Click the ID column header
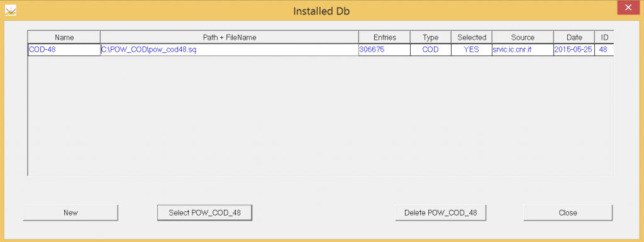Viewport: 644px width, 242px height. coord(604,37)
